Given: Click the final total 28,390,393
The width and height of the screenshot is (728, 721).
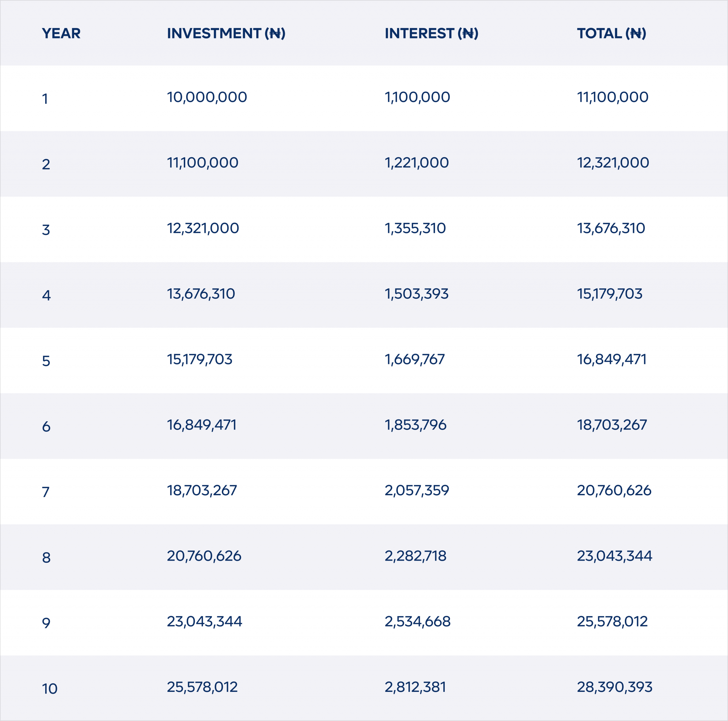Looking at the screenshot, I should [x=615, y=688].
